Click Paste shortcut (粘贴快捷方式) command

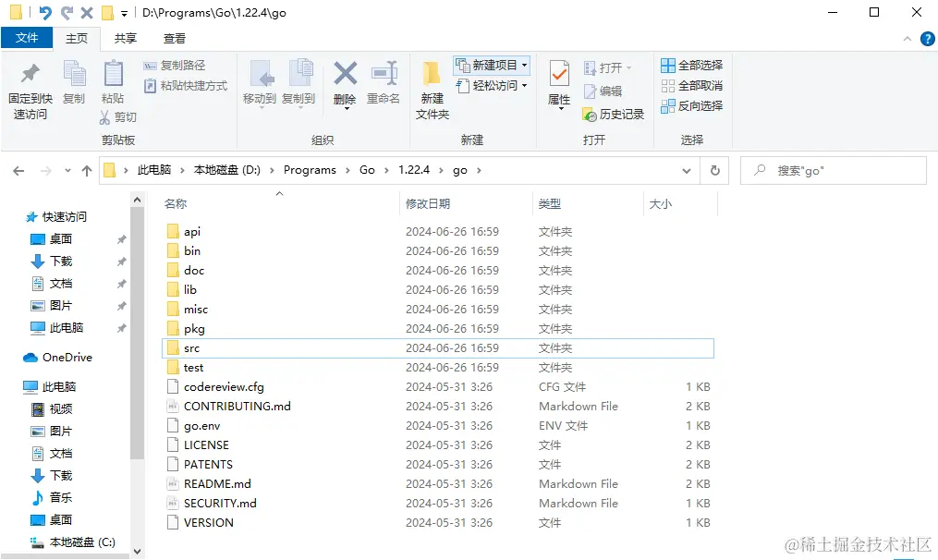coord(186,86)
